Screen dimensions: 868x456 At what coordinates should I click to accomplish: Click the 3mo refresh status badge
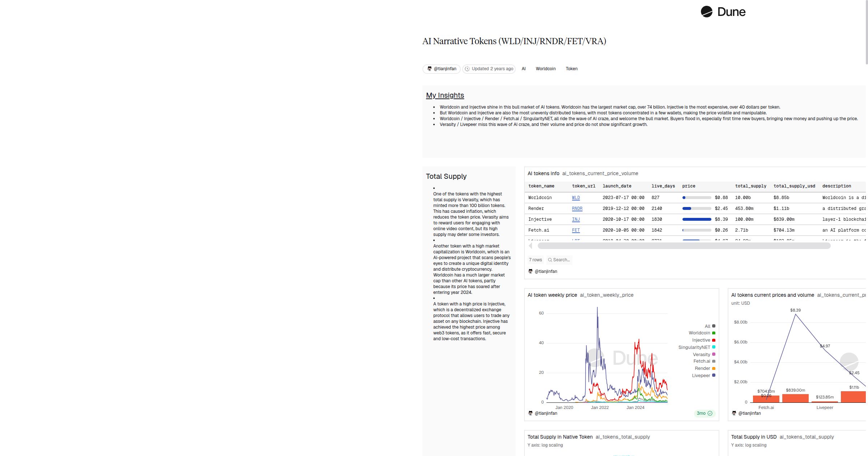[x=704, y=413]
